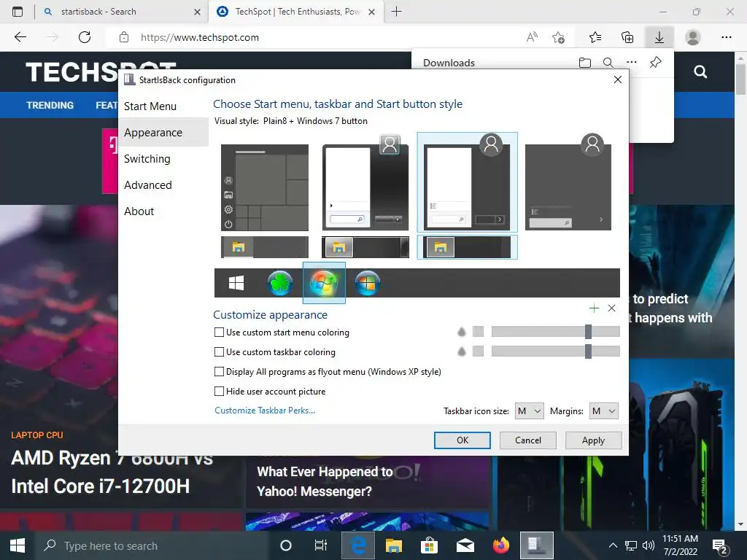Search downloads with the magnifier icon
This screenshot has height=560, width=747.
pyautogui.click(x=608, y=63)
